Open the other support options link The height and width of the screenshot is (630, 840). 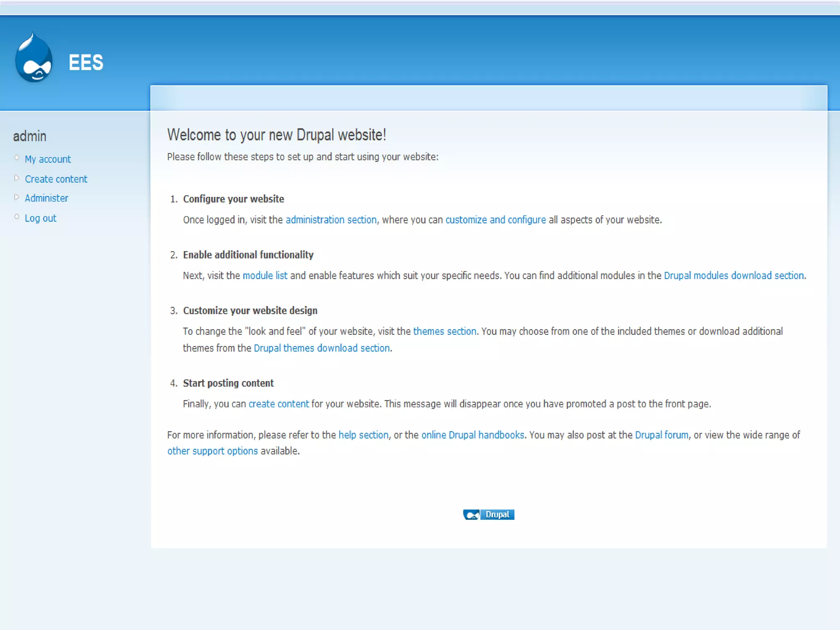212,451
